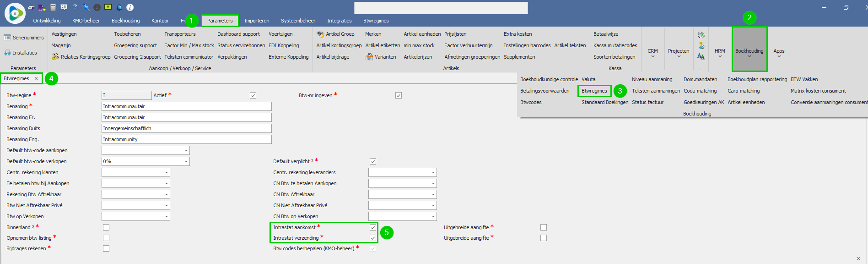Expand the CRM ribbon dropdown
868x264 pixels.
click(x=652, y=53)
